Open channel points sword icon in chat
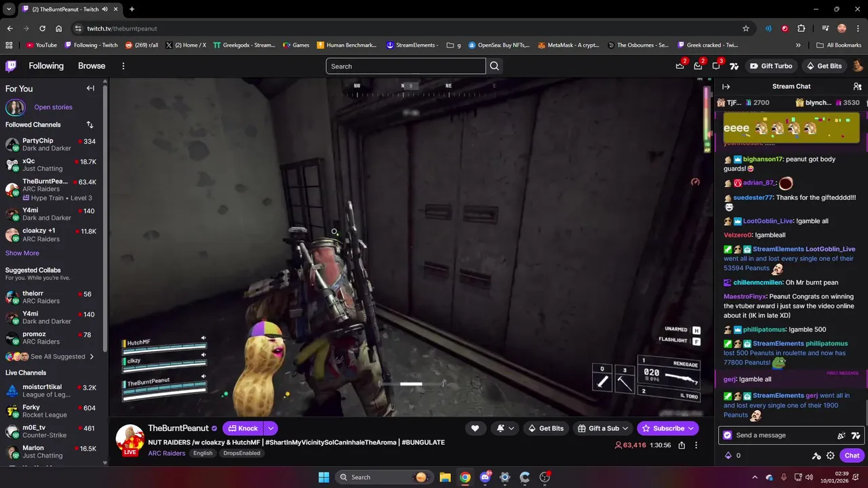The image size is (868, 488). pos(816,455)
